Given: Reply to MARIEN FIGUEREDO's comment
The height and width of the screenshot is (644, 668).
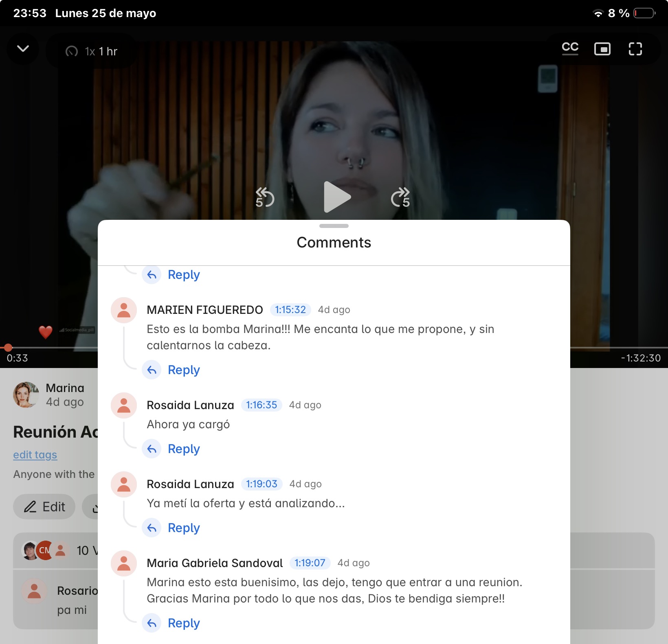Looking at the screenshot, I should (x=172, y=370).
